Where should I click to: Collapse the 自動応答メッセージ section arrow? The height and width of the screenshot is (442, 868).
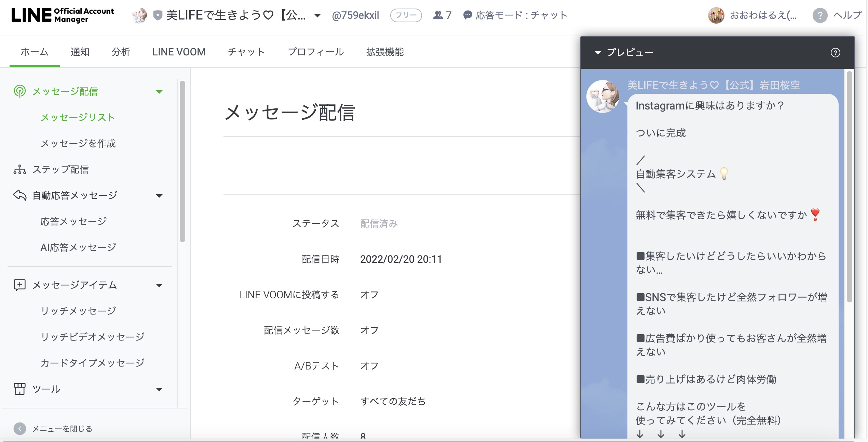pos(159,196)
